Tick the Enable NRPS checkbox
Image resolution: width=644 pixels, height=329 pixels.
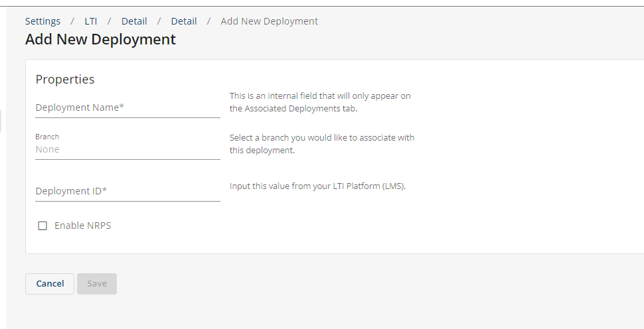42,226
